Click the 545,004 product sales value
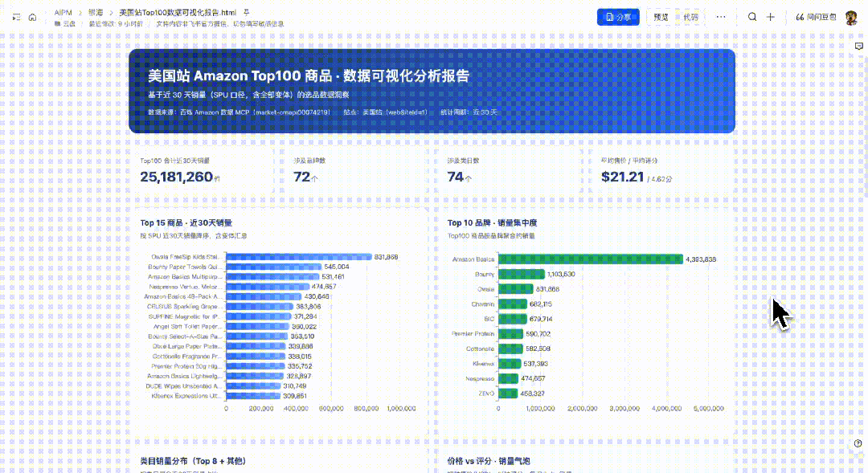The height and width of the screenshot is (473, 868). click(337, 267)
